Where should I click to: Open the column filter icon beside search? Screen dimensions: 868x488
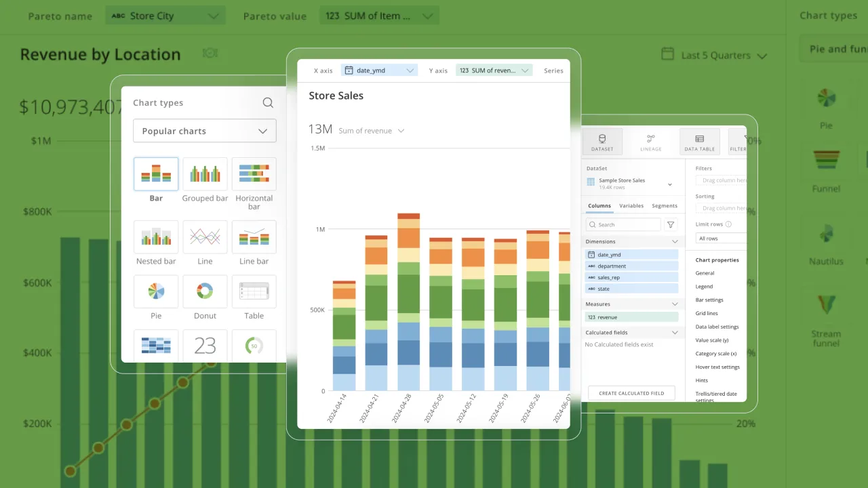coord(670,224)
